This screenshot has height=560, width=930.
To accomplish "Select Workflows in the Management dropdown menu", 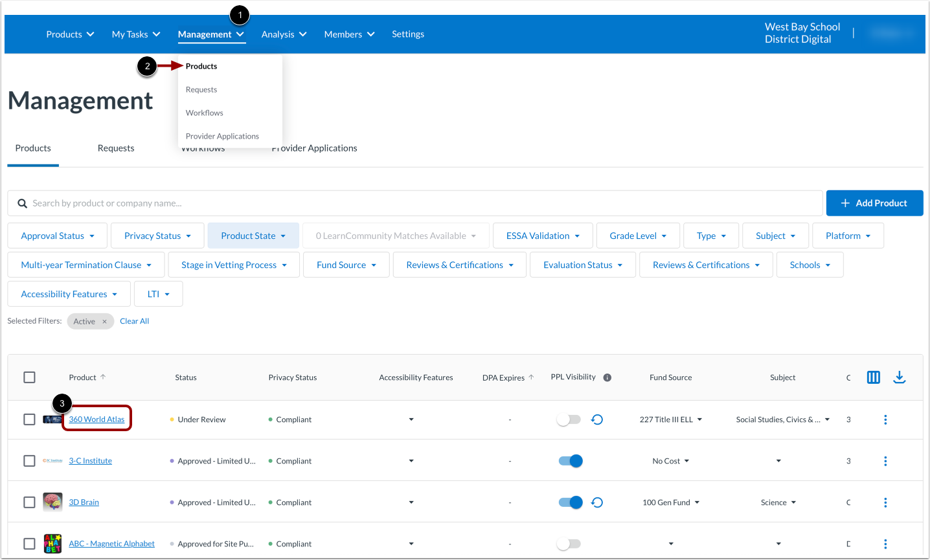I will click(x=205, y=113).
